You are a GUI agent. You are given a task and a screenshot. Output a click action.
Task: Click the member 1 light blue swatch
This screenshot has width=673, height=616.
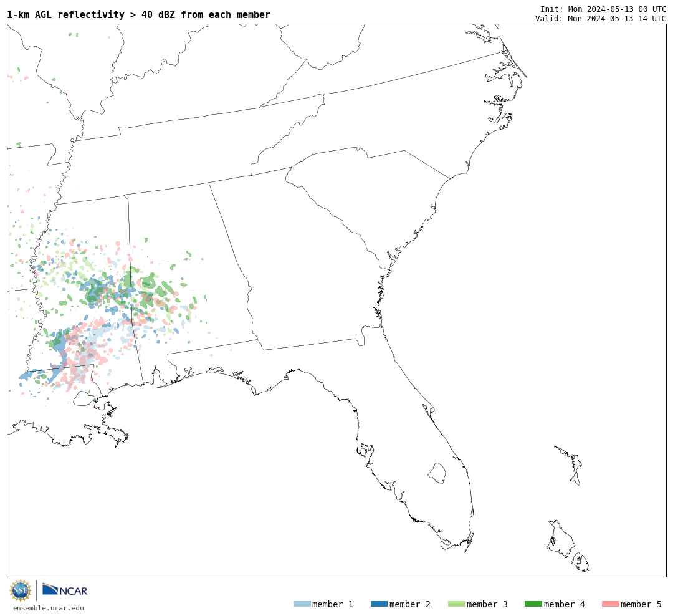(x=302, y=604)
